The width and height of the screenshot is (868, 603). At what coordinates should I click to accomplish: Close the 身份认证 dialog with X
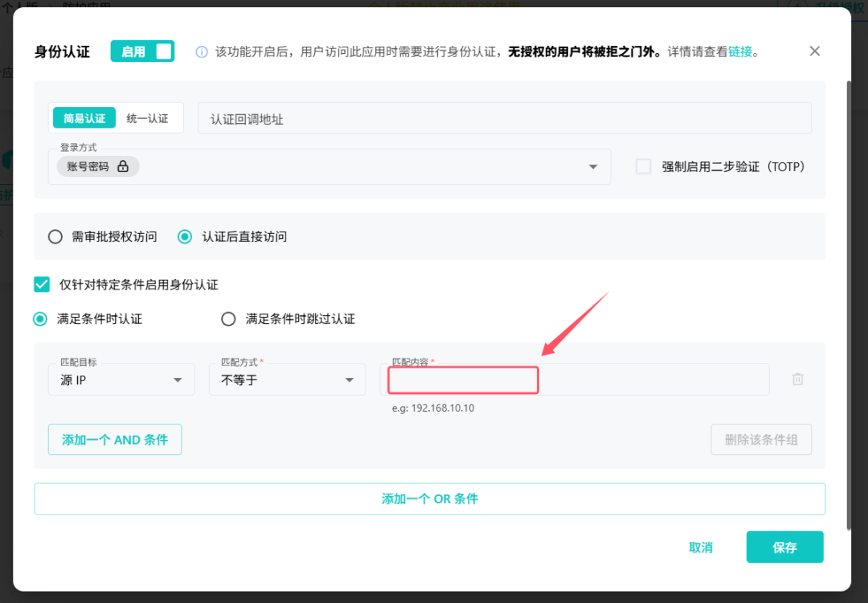click(x=814, y=51)
